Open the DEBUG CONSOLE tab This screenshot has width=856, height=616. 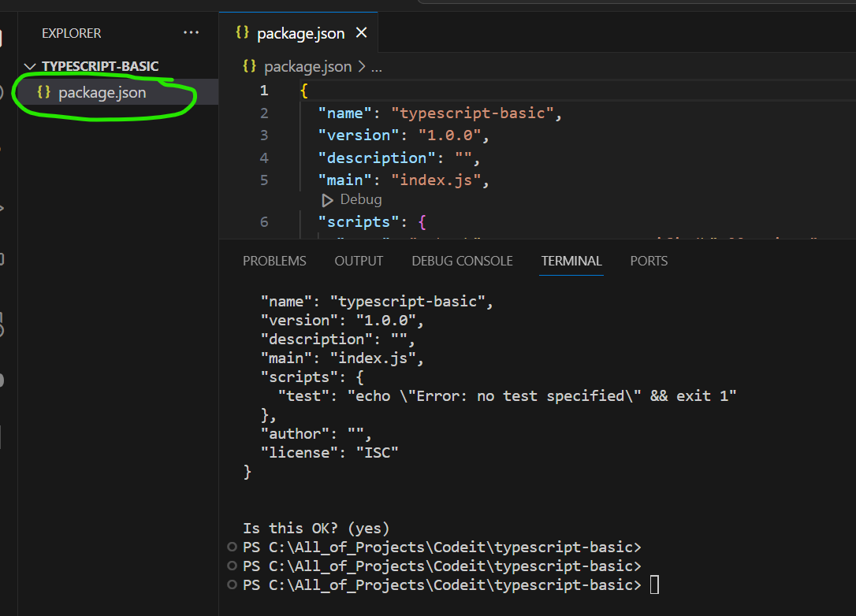coord(463,261)
